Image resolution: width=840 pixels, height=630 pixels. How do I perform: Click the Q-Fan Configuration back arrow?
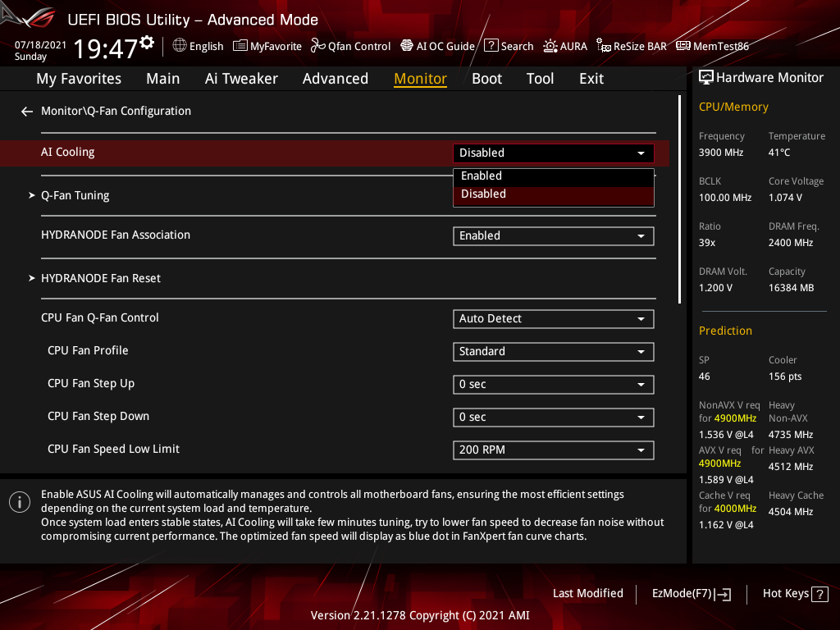coord(26,111)
